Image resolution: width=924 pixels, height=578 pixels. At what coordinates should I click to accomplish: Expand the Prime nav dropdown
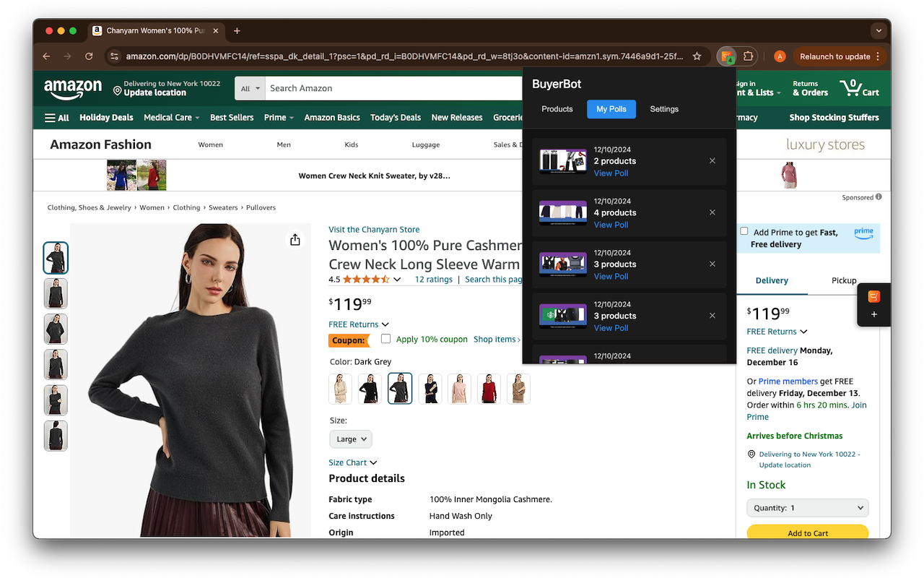pos(279,118)
